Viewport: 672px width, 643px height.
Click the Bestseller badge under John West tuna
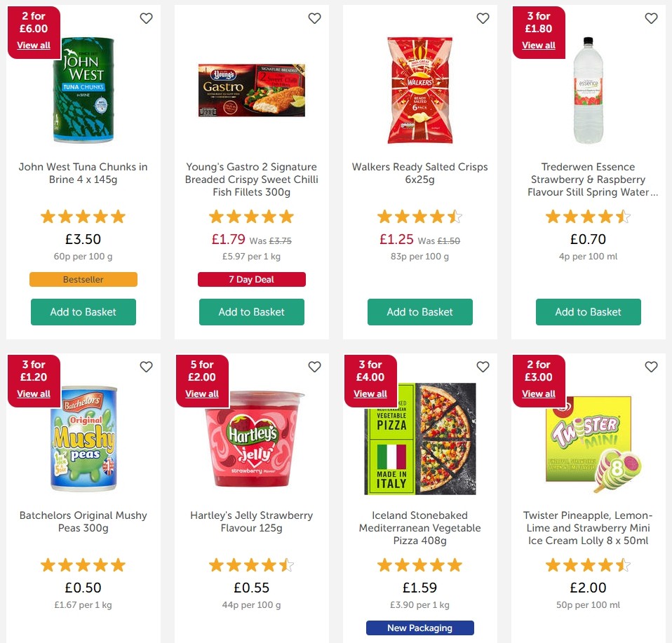[83, 279]
